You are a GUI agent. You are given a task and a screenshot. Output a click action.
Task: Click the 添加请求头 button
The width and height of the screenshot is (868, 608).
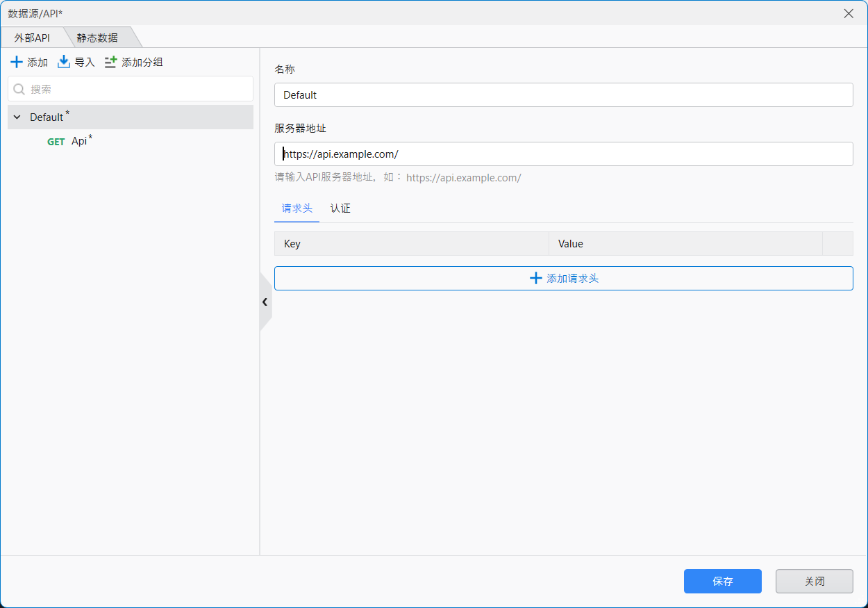(x=563, y=278)
